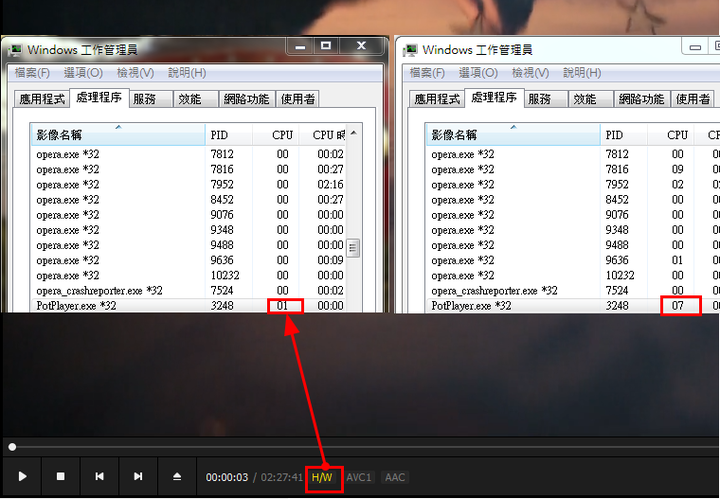Screen dimensions: 720x499
Task: Click the seek bar handle in PotPlayer
Action: [12, 447]
